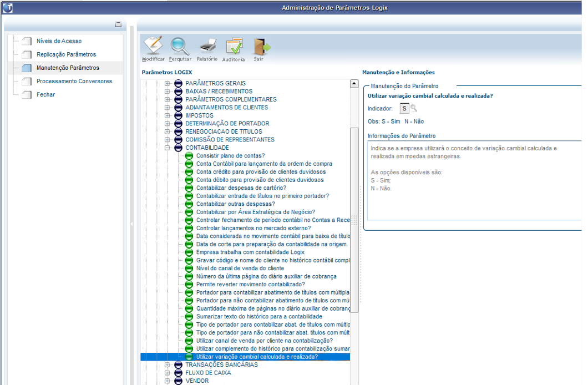
Task: Click the tree scrollbar up arrow
Action: (354, 84)
